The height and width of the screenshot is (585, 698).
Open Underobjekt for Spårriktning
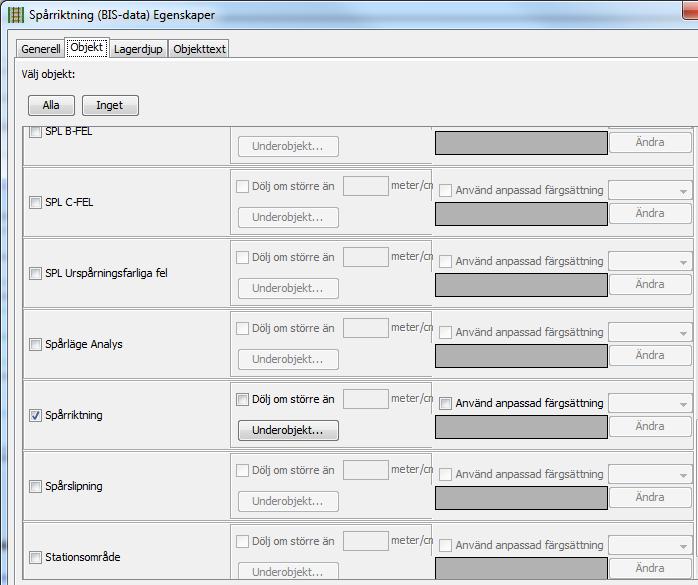288,431
